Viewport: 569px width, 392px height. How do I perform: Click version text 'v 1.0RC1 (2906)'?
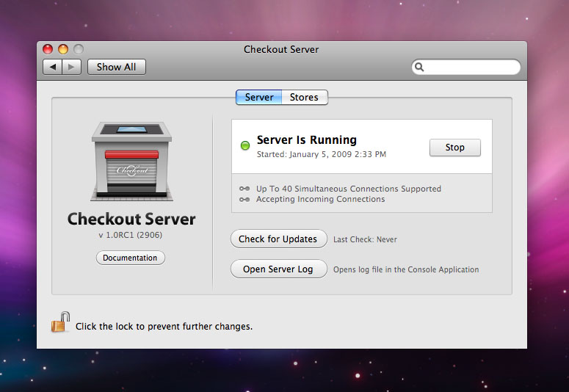pos(131,235)
